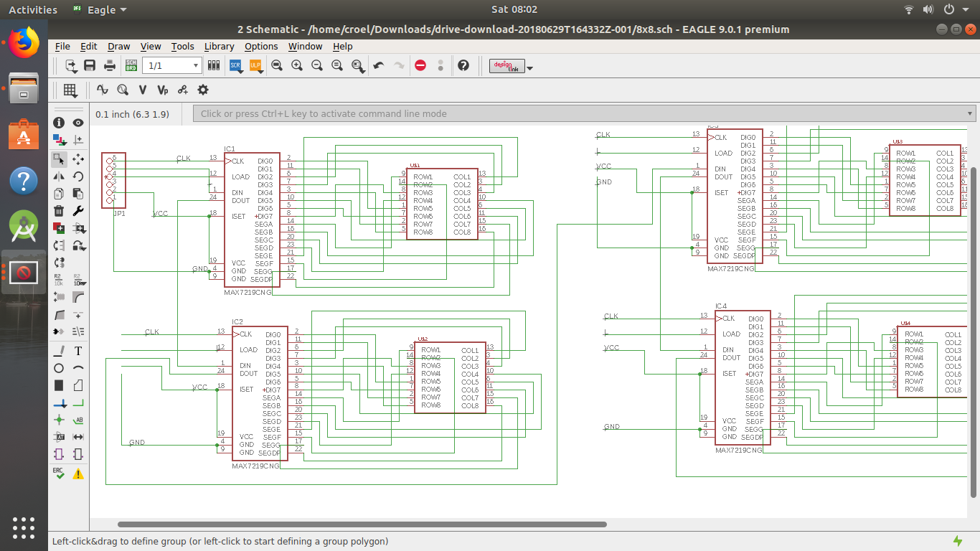Click the red Stop command icon
Image resolution: width=980 pixels, height=551 pixels.
tap(420, 65)
